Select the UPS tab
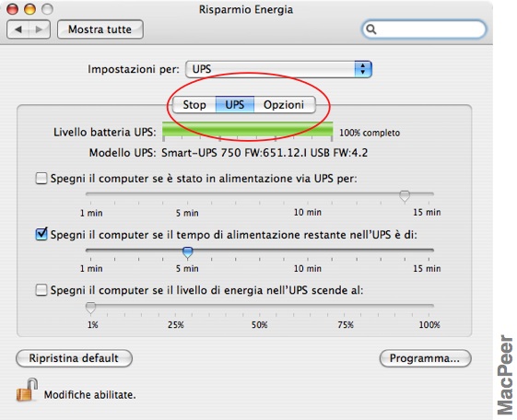517x420 pixels. coord(235,105)
